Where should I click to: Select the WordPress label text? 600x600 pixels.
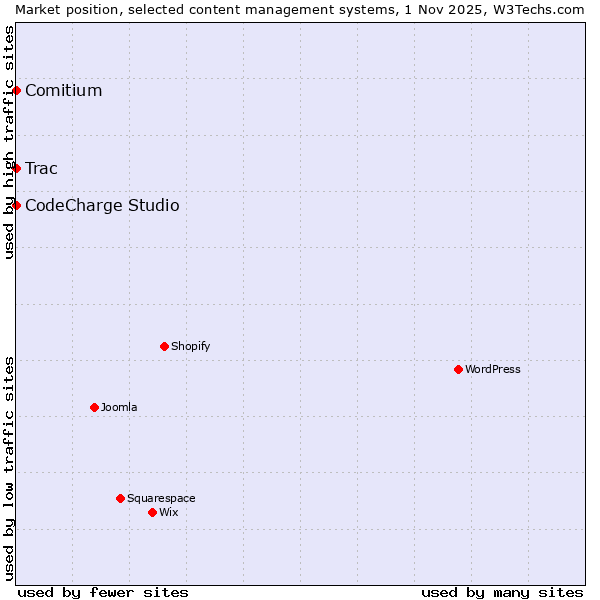(x=492, y=369)
